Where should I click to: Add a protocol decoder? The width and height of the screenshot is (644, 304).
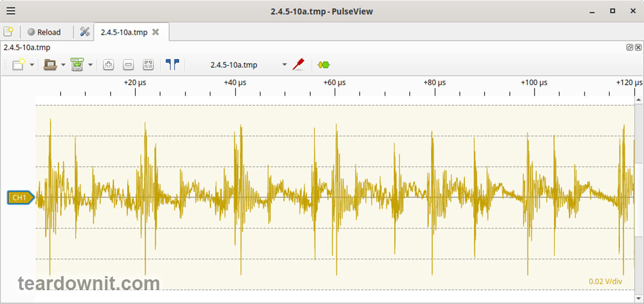(324, 64)
